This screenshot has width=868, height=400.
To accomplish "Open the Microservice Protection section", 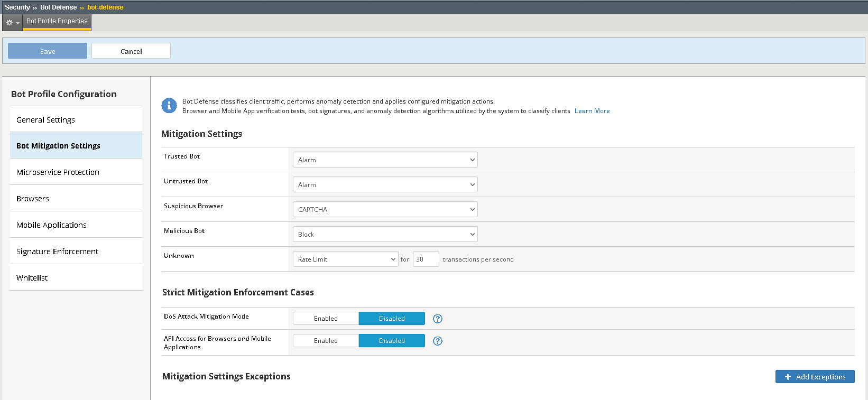I will click(58, 172).
